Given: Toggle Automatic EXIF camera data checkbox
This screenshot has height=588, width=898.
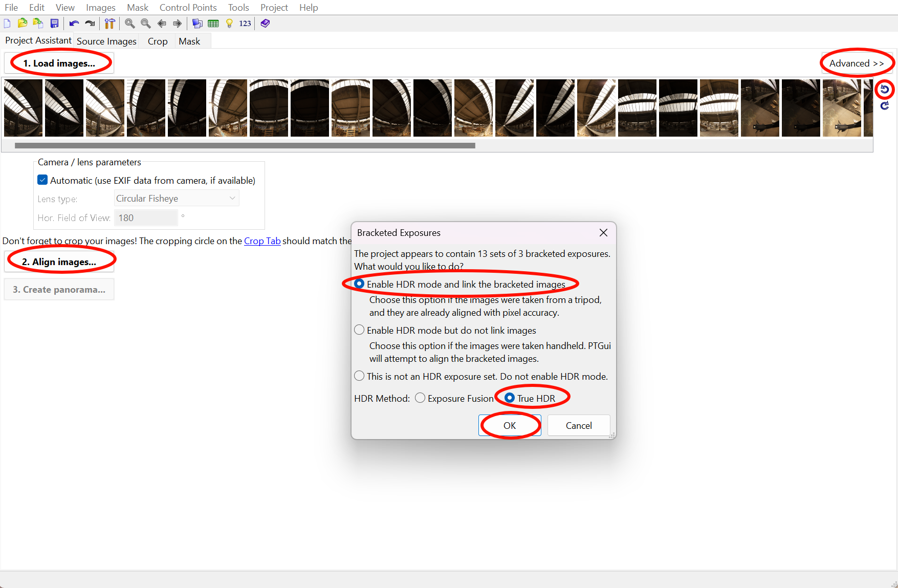Looking at the screenshot, I should 42,180.
